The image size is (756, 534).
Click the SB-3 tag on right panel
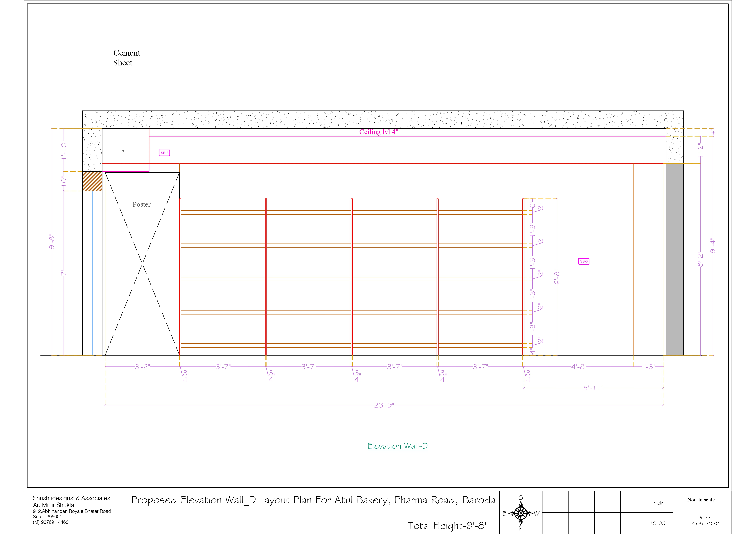583,261
